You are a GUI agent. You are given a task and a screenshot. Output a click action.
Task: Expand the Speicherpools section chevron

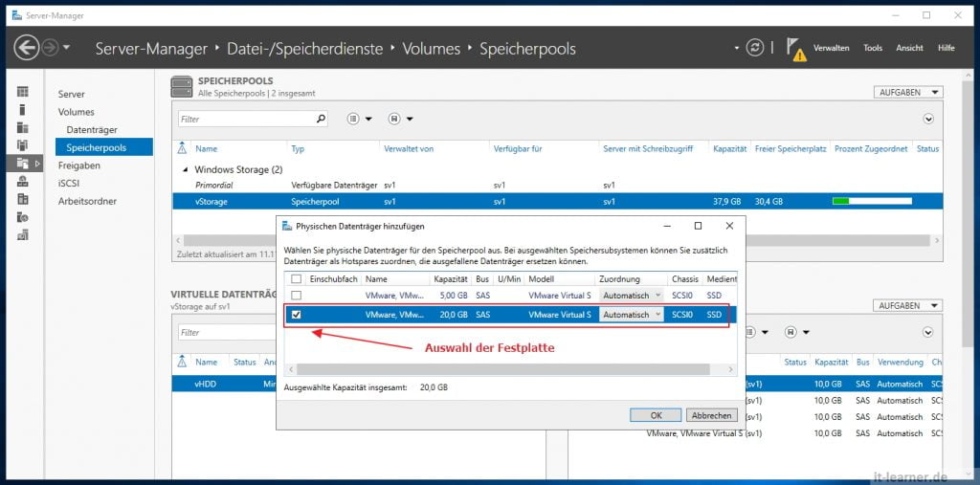pyautogui.click(x=928, y=119)
